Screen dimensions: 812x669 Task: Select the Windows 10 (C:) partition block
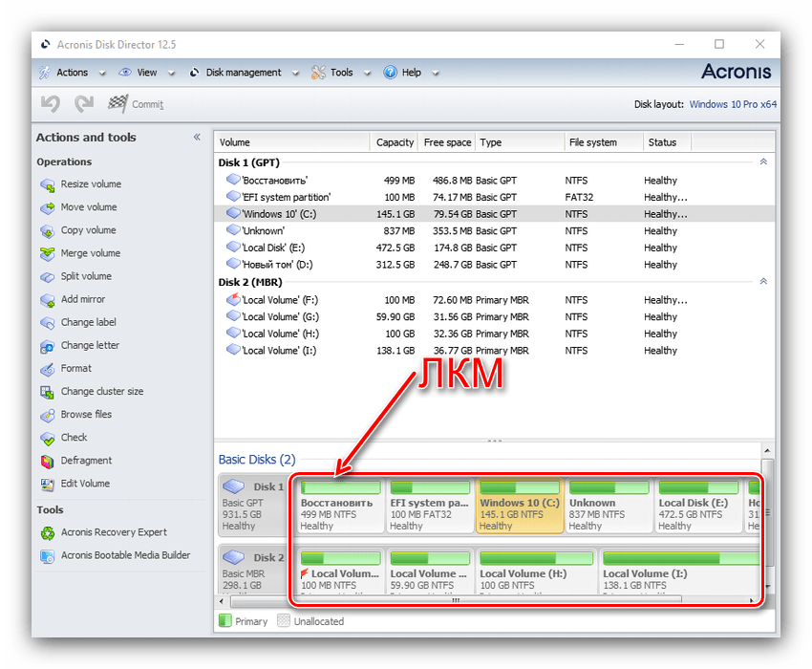click(519, 507)
